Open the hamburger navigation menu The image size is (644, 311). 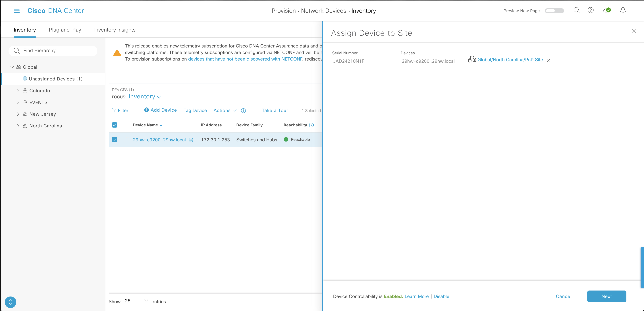click(x=16, y=11)
